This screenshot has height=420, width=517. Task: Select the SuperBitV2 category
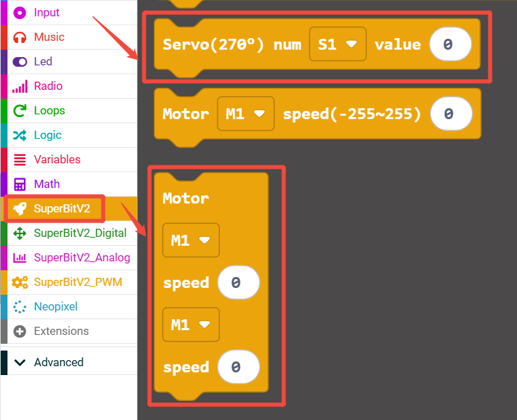coord(69,209)
